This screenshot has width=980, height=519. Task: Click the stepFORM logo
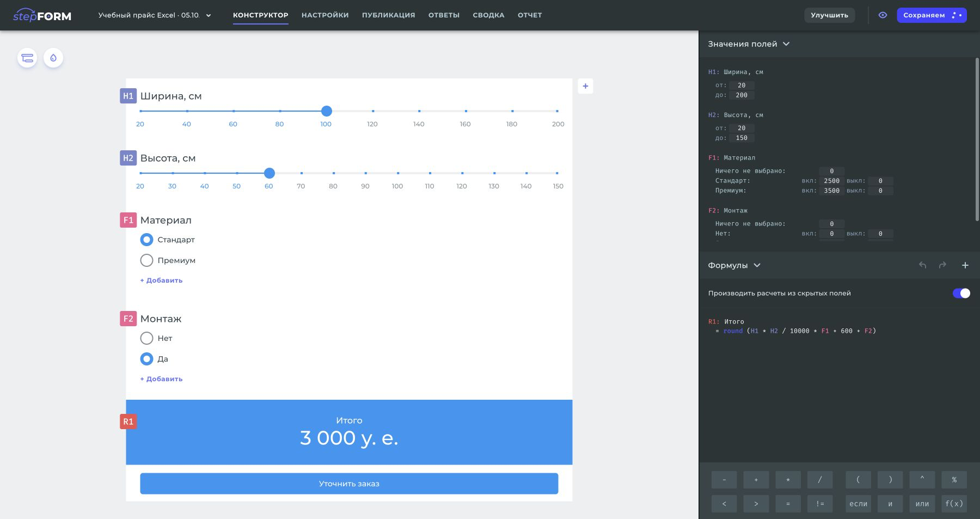(42, 15)
